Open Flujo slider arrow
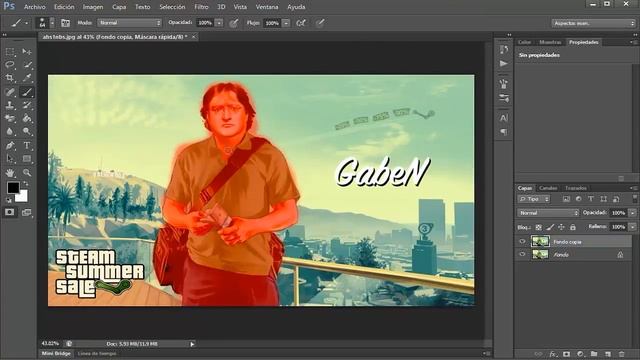The width and height of the screenshot is (640, 360). pyautogui.click(x=286, y=23)
